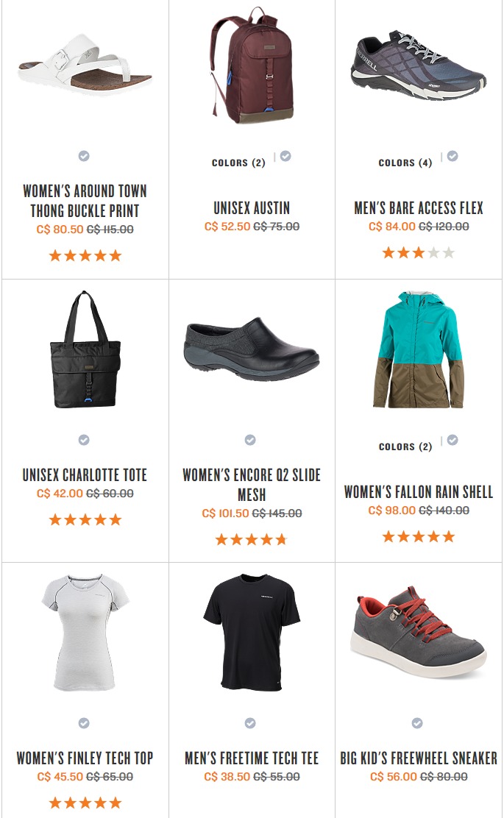Screen dimensions: 504x818
Task: Click the checkmark icon under the Around Town Thong sandal
Action: tap(84, 156)
